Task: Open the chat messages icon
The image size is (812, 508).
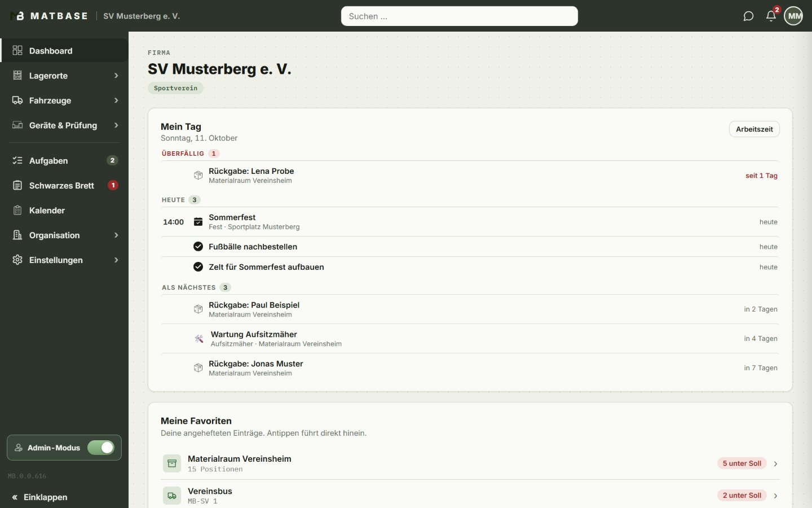Action: click(x=748, y=16)
